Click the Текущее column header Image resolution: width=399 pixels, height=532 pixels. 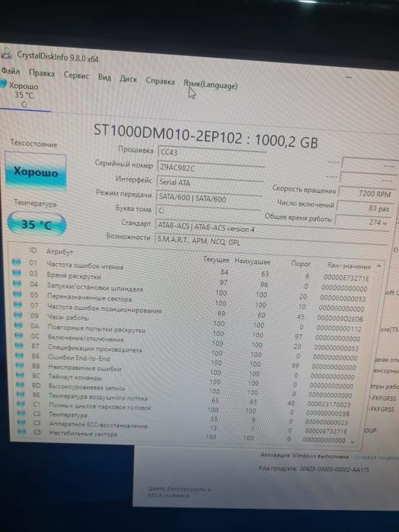pos(216,259)
